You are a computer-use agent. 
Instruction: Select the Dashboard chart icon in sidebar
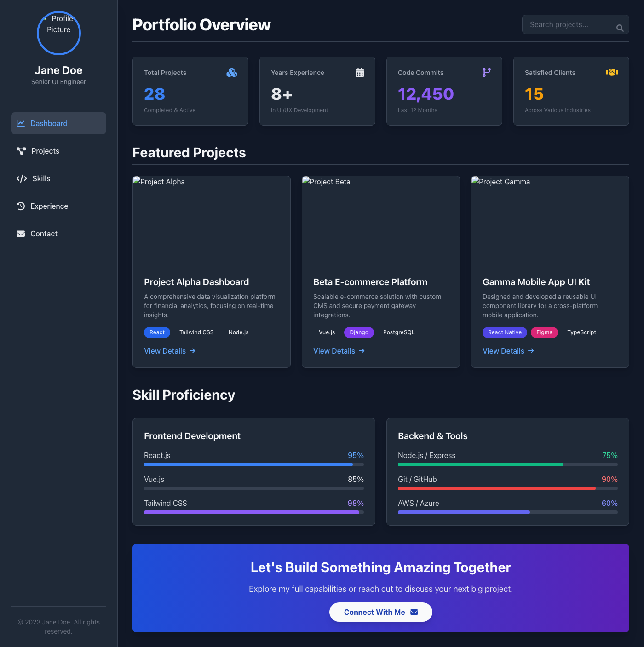pos(21,123)
